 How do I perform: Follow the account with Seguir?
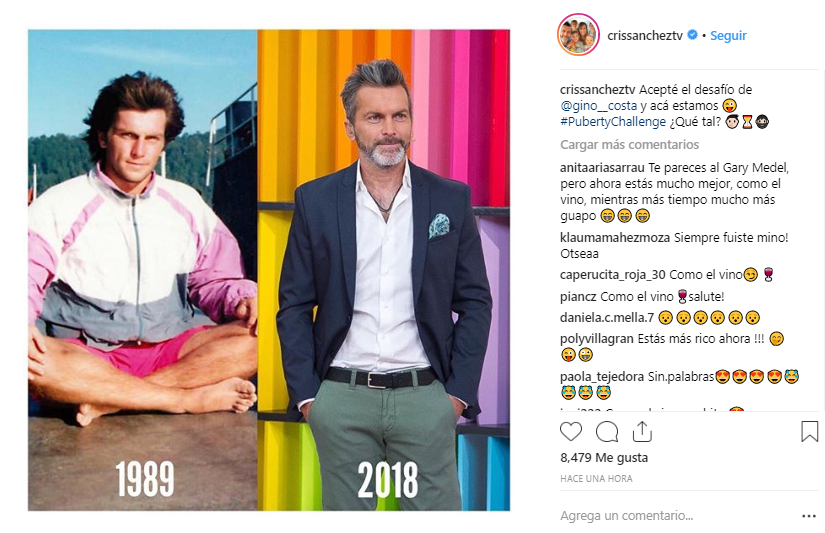[x=728, y=35]
